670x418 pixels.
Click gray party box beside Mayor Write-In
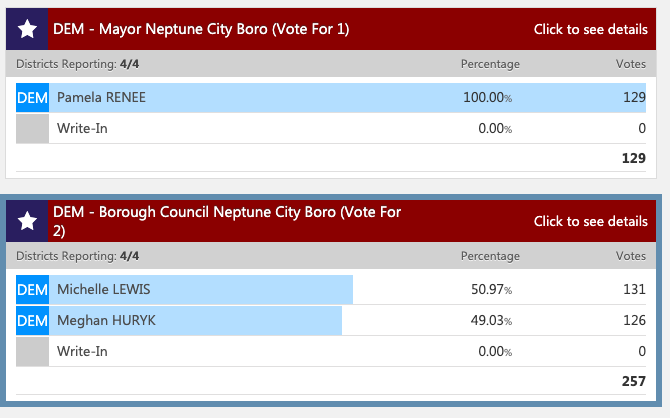coord(32,129)
